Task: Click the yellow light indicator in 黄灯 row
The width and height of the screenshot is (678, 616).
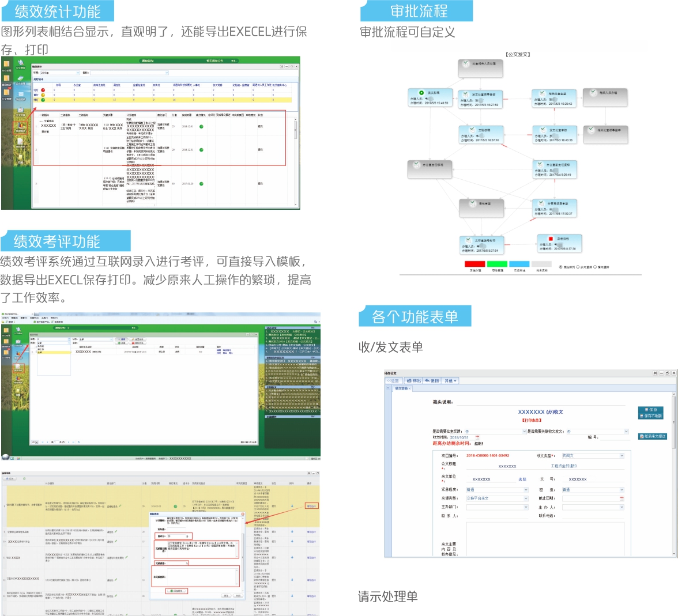Action: tap(43, 95)
